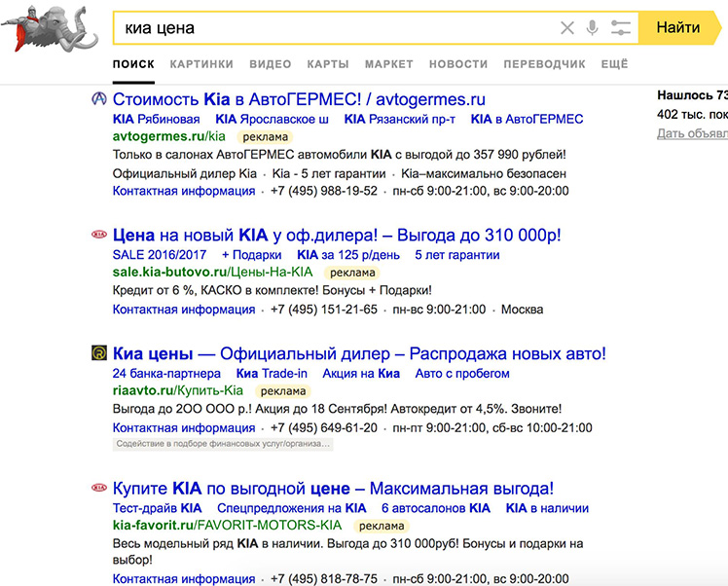Click 'реклама' label on avtogermes ad

(x=265, y=137)
